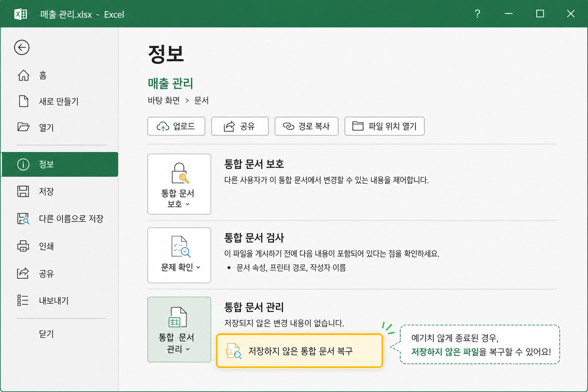
Task: Choose 닫기 in the left sidebar
Action: [x=46, y=334]
